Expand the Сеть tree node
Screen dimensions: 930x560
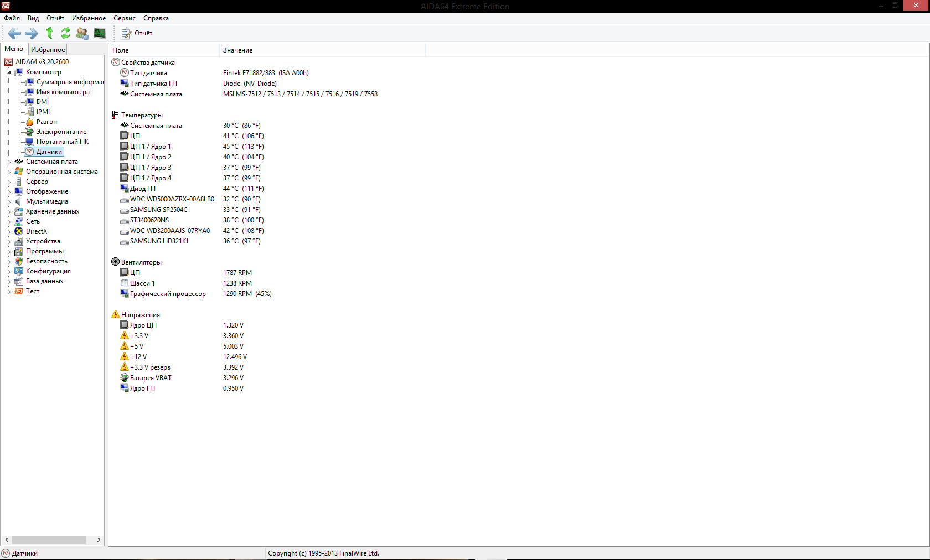(x=9, y=222)
